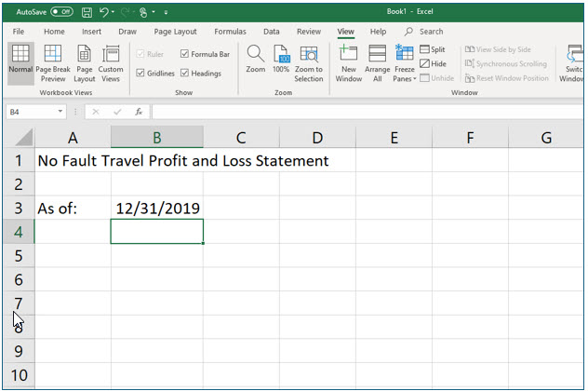Select column F header
The width and height of the screenshot is (588, 391).
470,138
